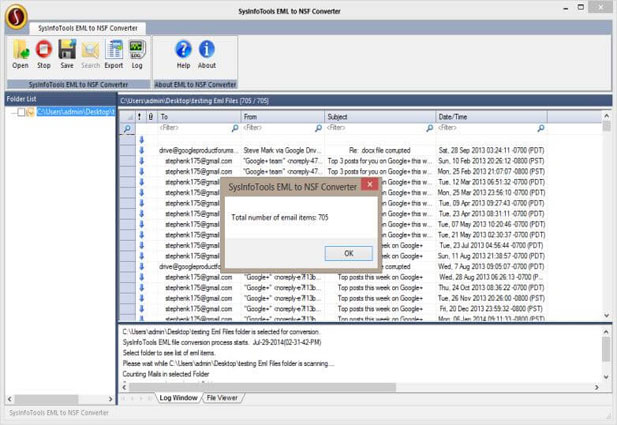
Task: Click the OK button in the dialog
Action: coord(349,253)
